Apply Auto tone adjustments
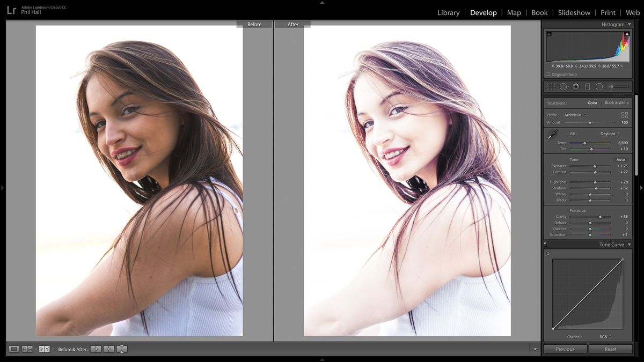 [621, 159]
